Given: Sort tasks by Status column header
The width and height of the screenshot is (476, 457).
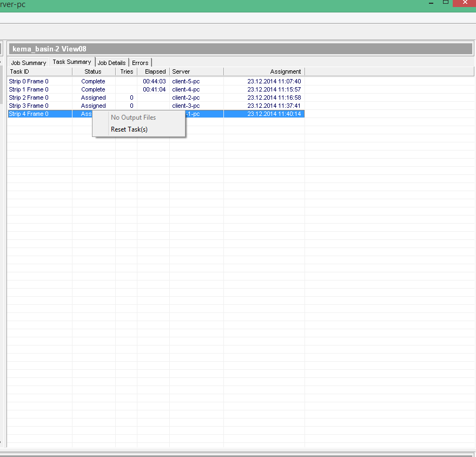Looking at the screenshot, I should (x=93, y=71).
